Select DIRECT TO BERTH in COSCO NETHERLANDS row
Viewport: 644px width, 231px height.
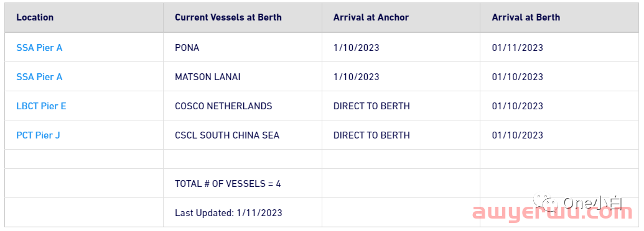click(x=371, y=106)
